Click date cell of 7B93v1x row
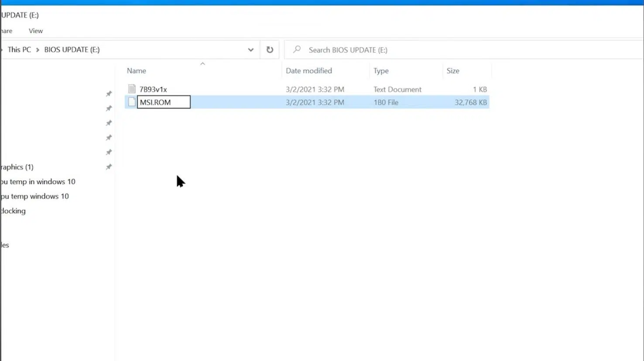This screenshot has width=644, height=361. (315, 89)
